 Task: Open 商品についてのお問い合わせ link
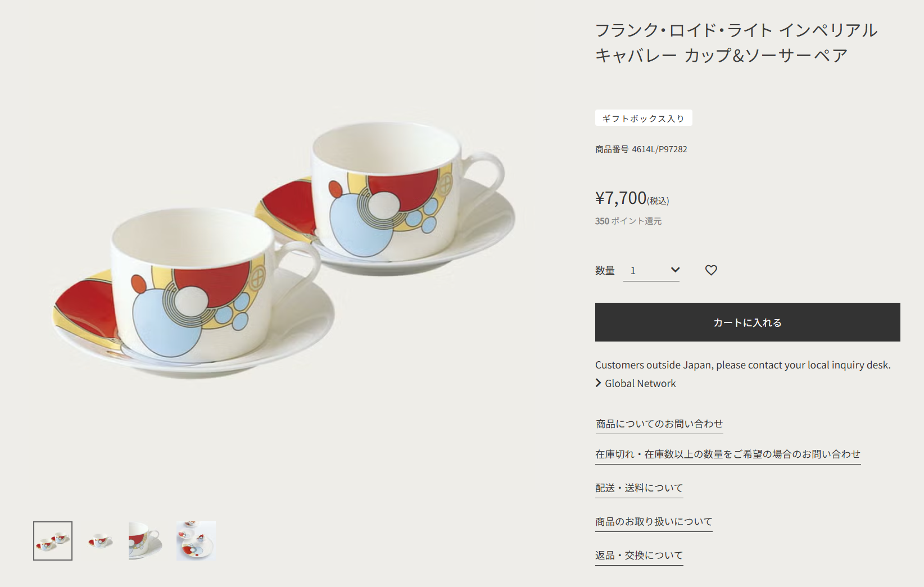click(659, 424)
